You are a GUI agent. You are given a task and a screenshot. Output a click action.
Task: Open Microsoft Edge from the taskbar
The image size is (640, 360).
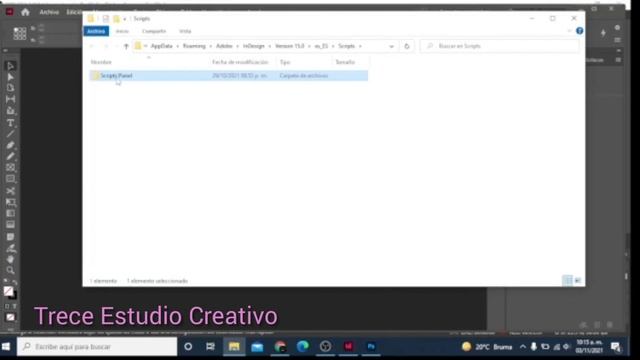click(x=303, y=347)
